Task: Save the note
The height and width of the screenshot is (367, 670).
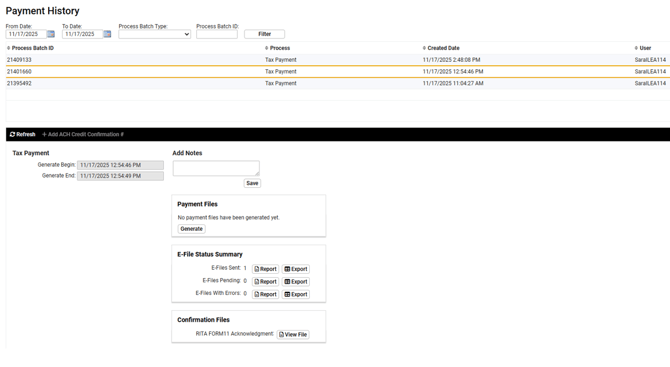Action: click(x=252, y=183)
